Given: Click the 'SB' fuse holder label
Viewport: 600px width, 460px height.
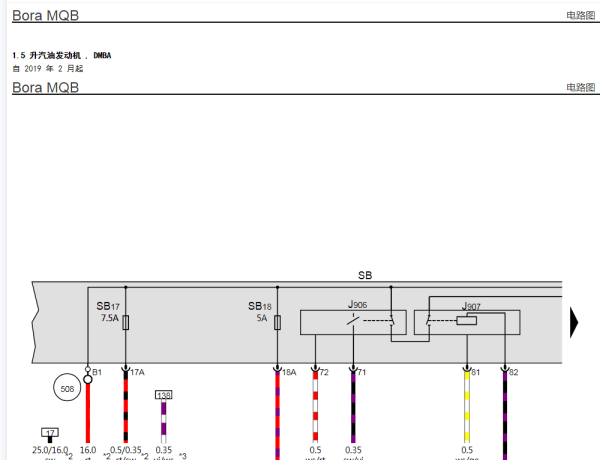Looking at the screenshot, I should pyautogui.click(x=365, y=275).
